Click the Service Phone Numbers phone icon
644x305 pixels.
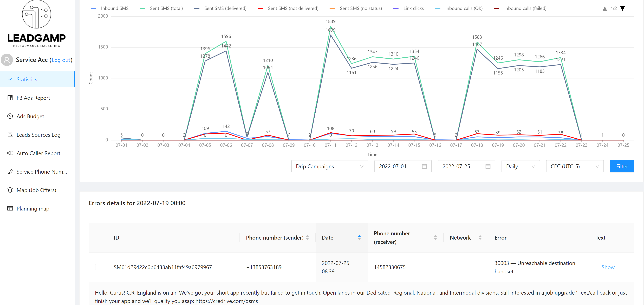pyautogui.click(x=10, y=172)
